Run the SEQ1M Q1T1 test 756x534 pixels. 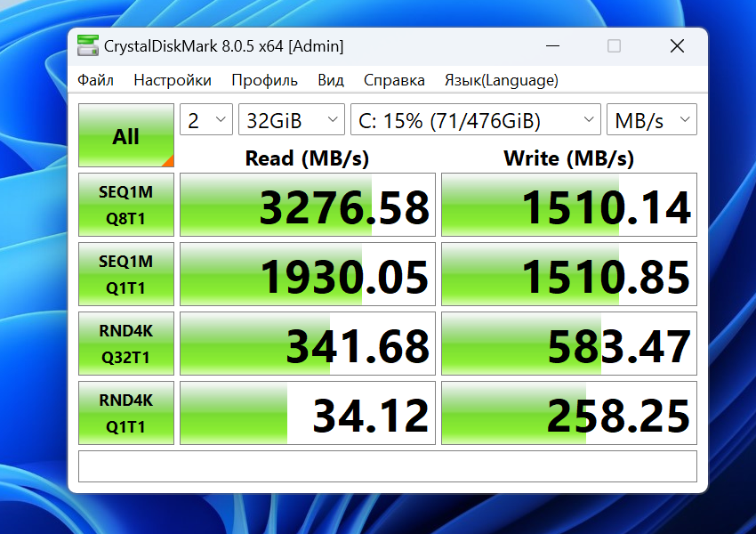[x=126, y=274]
